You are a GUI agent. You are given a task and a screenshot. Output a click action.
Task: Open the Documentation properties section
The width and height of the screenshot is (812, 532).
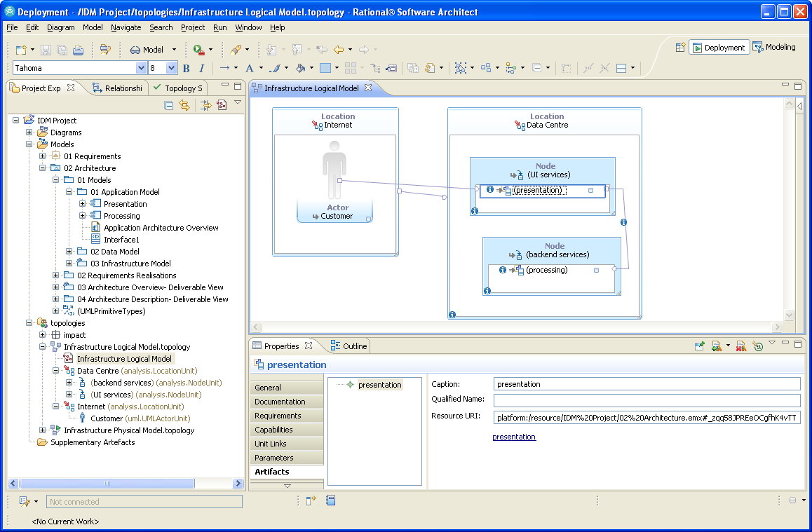coord(286,402)
